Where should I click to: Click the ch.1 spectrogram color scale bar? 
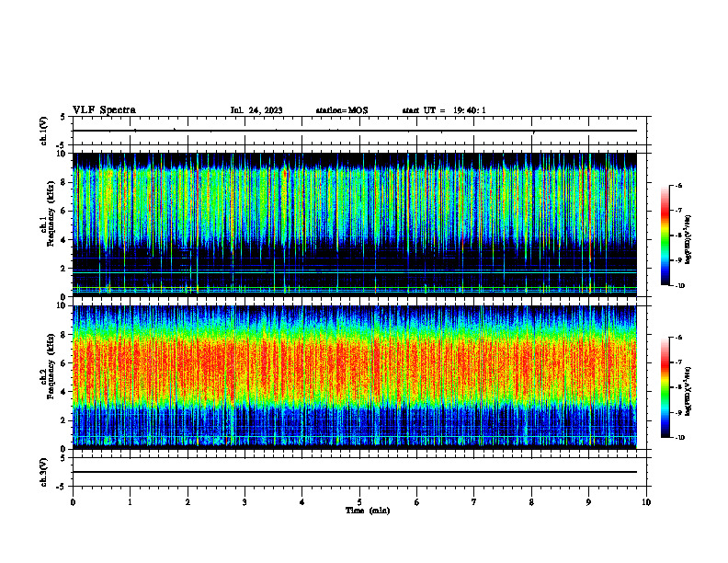click(x=665, y=236)
